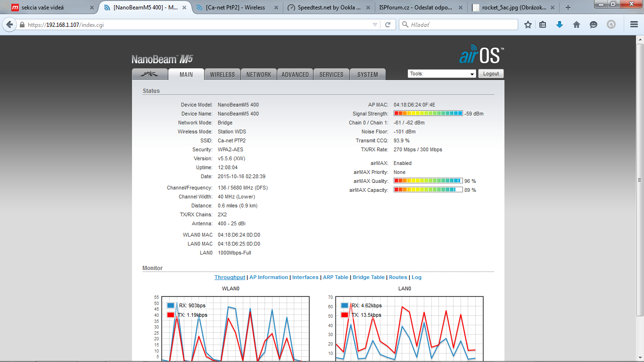Open the WIRELESS tab
The image size is (644, 362).
pos(223,74)
